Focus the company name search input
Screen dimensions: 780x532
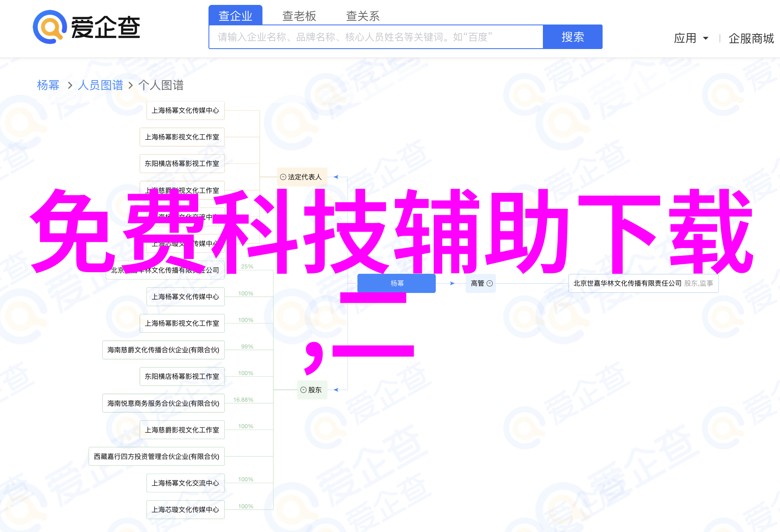(x=376, y=37)
